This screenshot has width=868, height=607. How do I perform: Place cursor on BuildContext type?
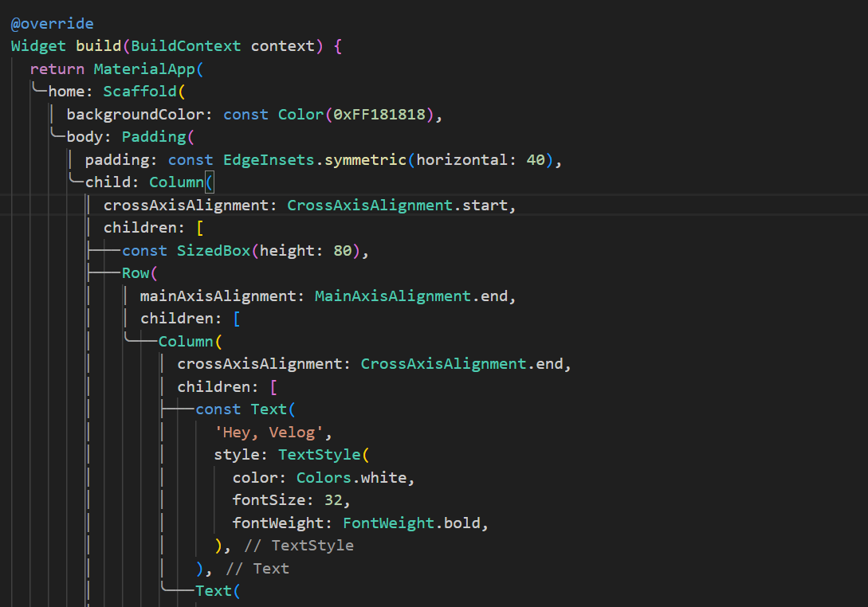click(186, 46)
